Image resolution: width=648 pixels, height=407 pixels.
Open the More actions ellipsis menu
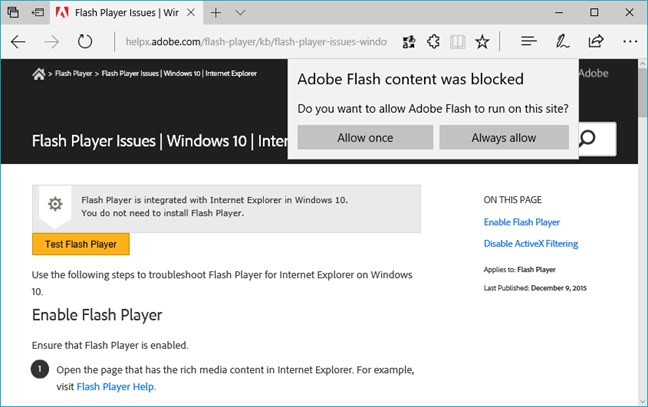click(x=630, y=41)
